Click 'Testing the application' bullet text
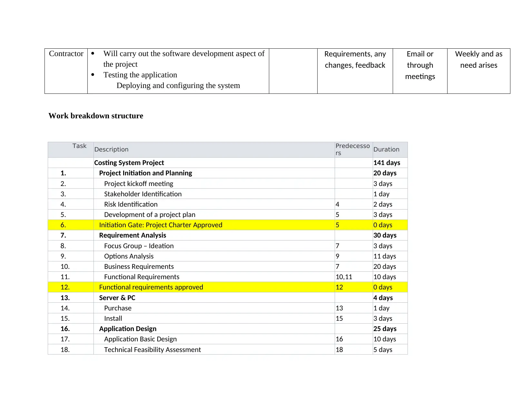 [140, 75]
